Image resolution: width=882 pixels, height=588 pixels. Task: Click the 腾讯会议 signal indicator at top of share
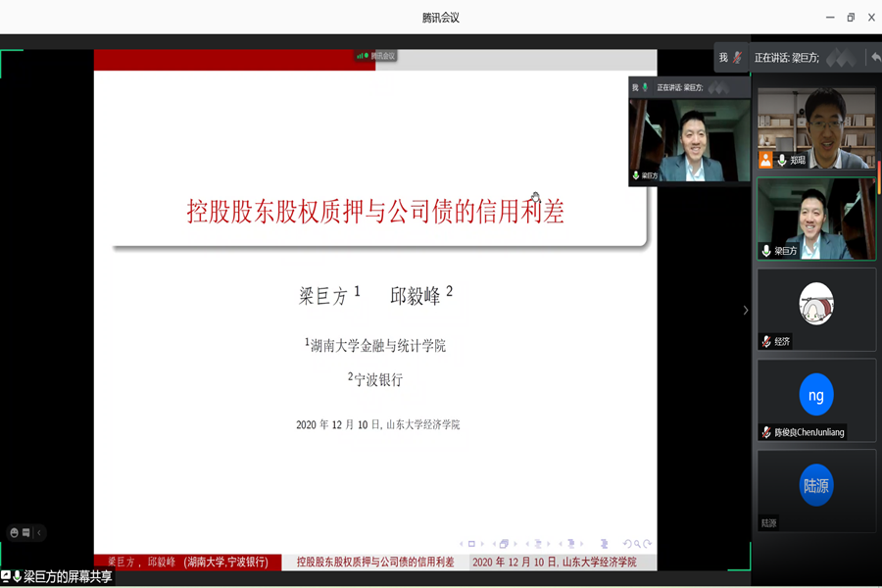click(x=375, y=56)
